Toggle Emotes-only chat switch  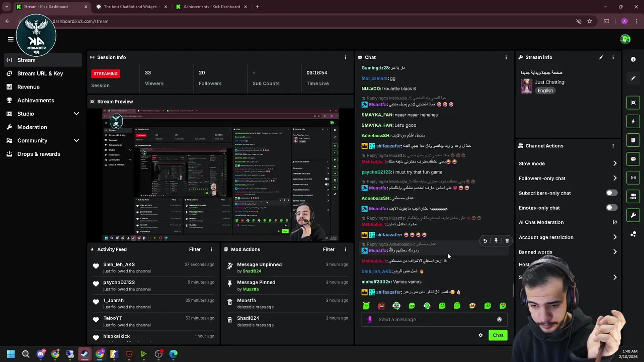[611, 208]
